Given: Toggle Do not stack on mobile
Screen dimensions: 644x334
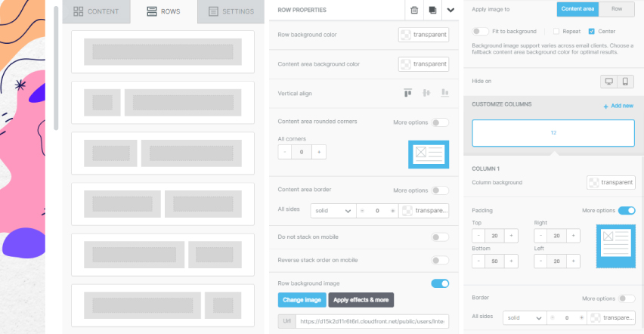Looking at the screenshot, I should point(439,237).
